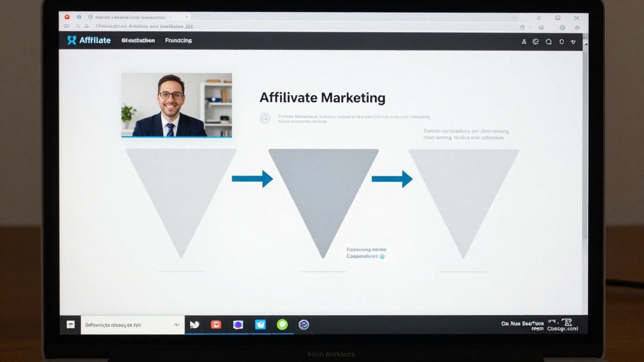The width and height of the screenshot is (644, 362).
Task: Open the apps grid icon in the header
Action: click(536, 41)
